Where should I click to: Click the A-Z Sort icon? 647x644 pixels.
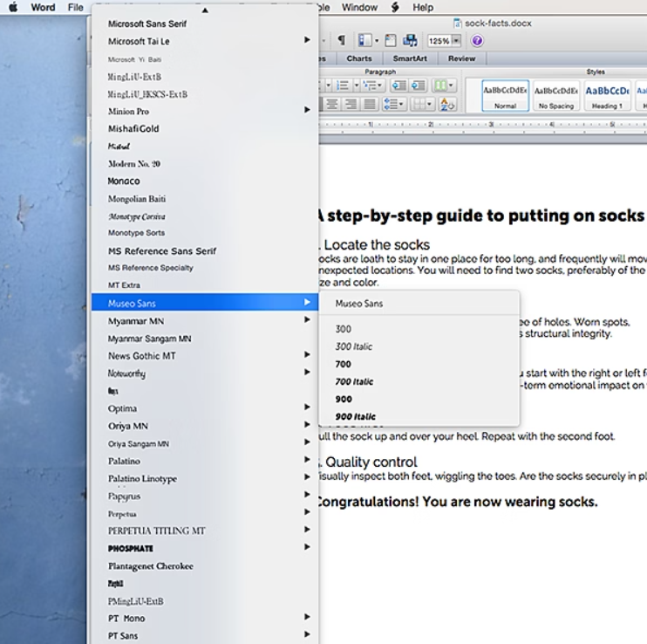(x=447, y=104)
